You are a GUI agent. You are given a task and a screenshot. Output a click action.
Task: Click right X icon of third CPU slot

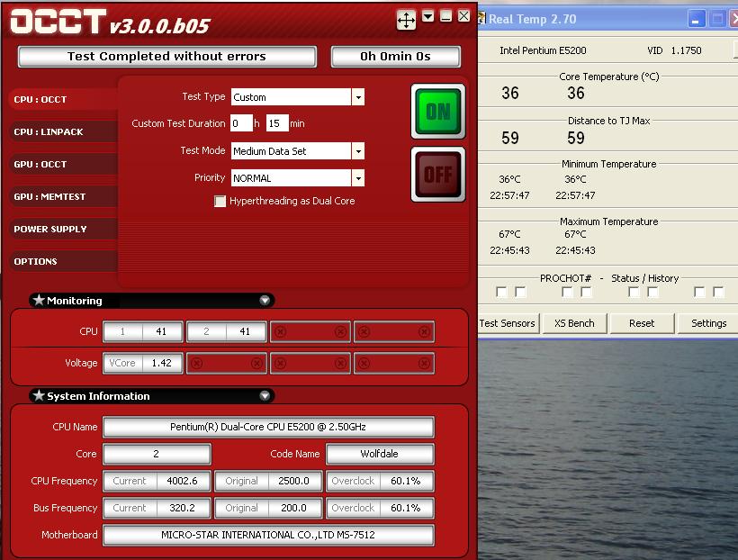(x=340, y=332)
